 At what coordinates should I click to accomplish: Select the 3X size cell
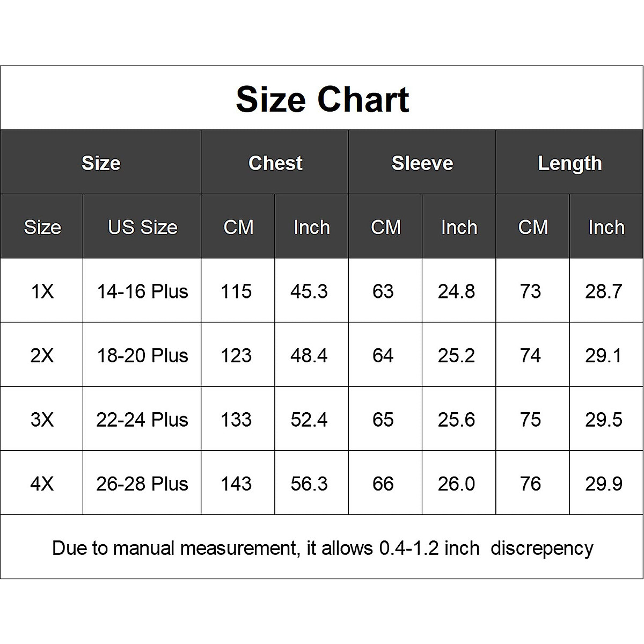[42, 419]
